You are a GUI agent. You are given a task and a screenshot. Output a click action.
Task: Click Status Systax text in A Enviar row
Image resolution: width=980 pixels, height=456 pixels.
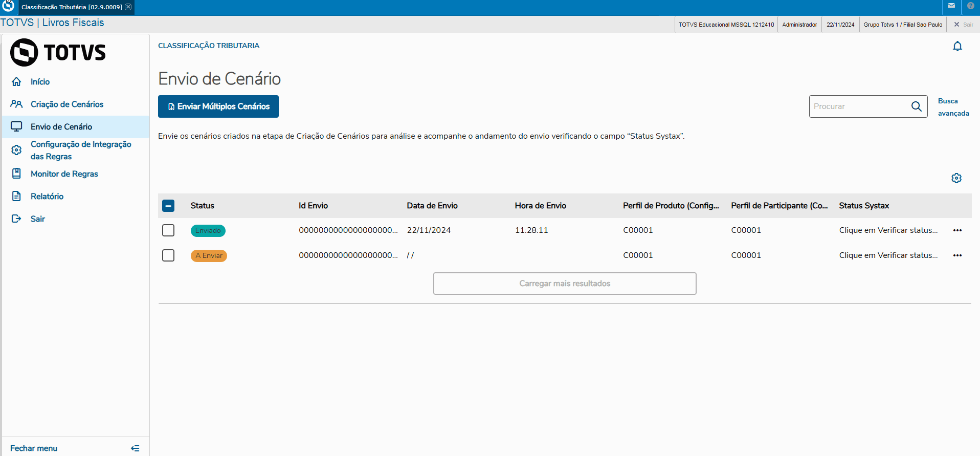(888, 255)
